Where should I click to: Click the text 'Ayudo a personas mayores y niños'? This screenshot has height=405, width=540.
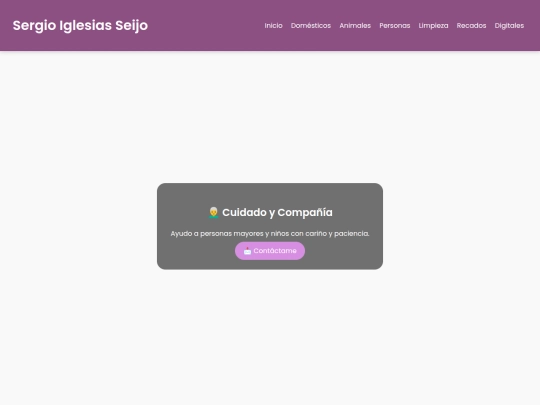click(x=230, y=233)
